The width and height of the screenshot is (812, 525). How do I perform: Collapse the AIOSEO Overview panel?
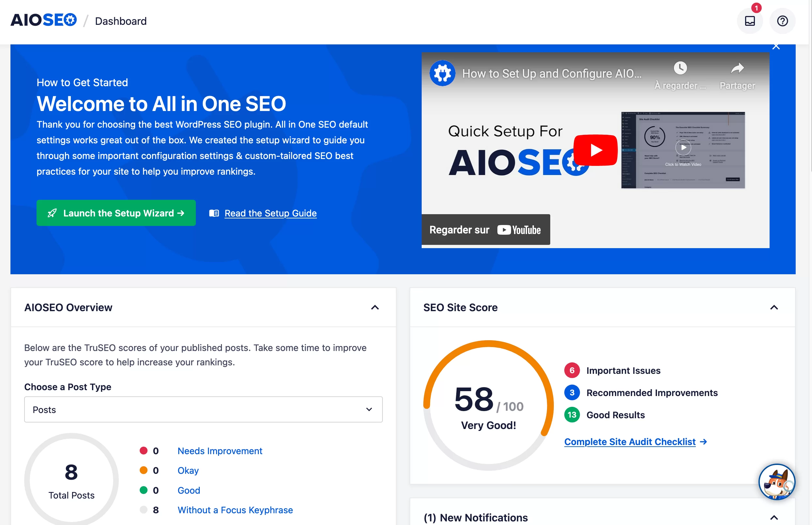(x=375, y=307)
